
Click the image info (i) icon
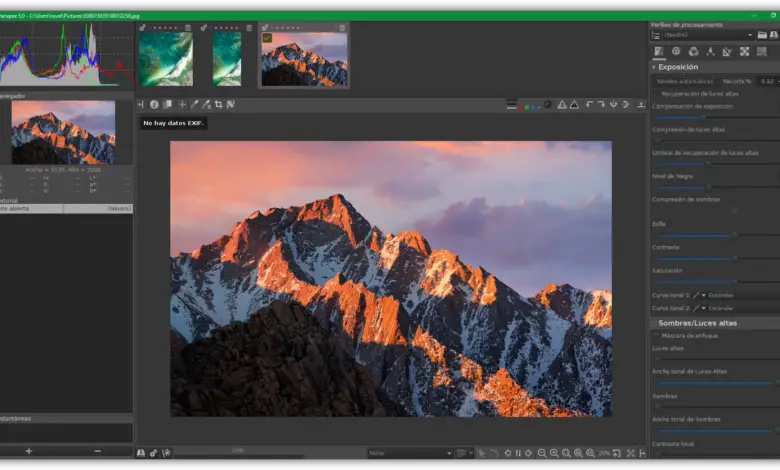[154, 104]
